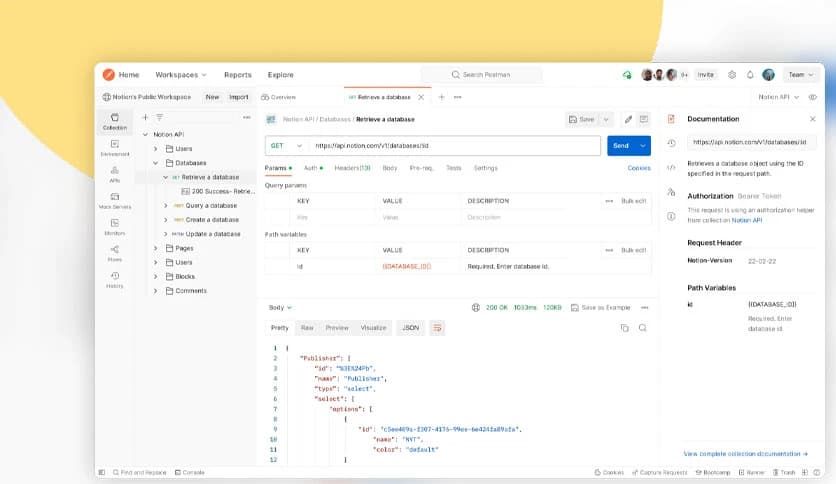Click the blue Send button
836x484 pixels.
tap(621, 145)
